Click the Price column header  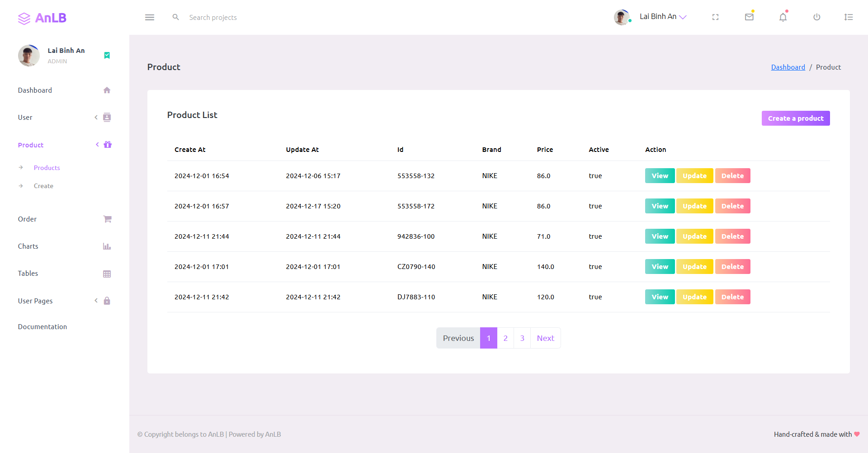(x=545, y=150)
